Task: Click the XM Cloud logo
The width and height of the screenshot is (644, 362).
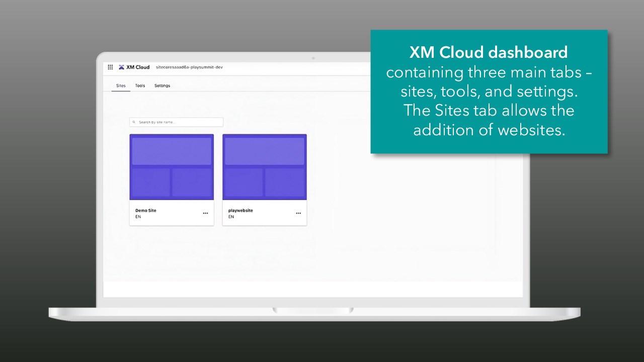Action: (x=134, y=67)
